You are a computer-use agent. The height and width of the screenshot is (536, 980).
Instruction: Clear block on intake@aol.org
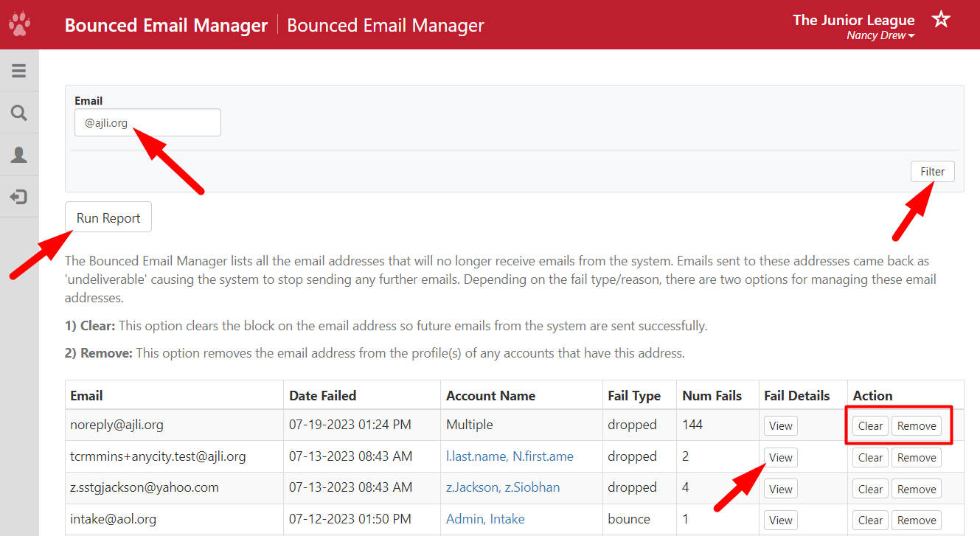pos(870,521)
